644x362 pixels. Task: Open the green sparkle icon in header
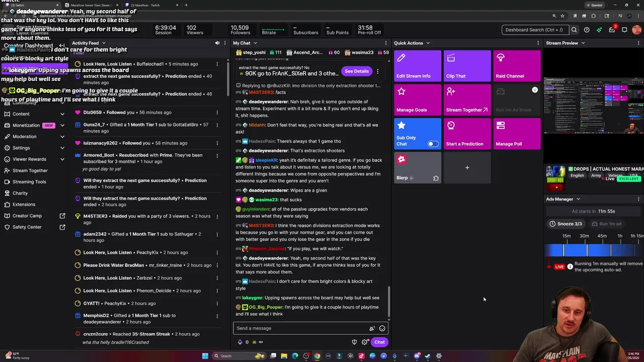(599, 30)
